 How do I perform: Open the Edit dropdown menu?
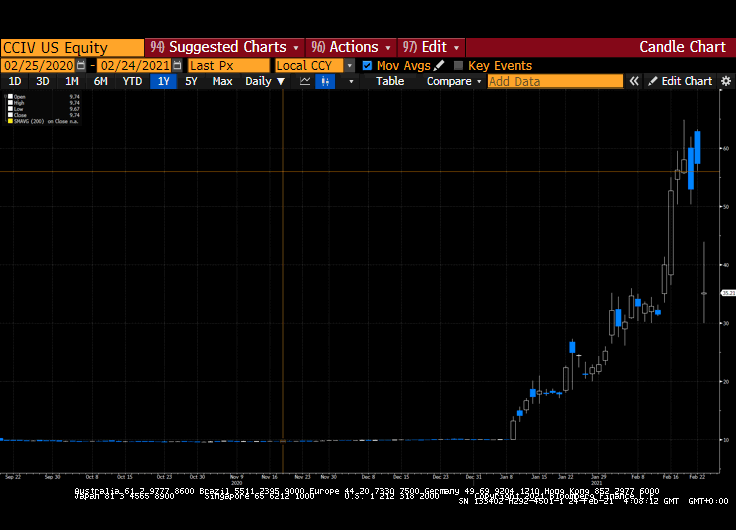(x=431, y=47)
